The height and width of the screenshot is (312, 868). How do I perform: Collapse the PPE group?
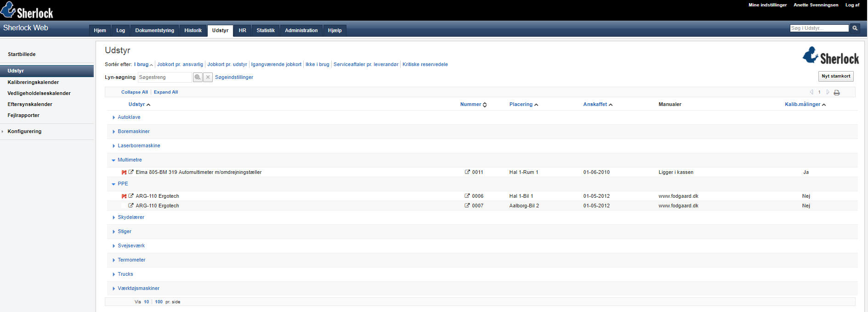coord(113,184)
